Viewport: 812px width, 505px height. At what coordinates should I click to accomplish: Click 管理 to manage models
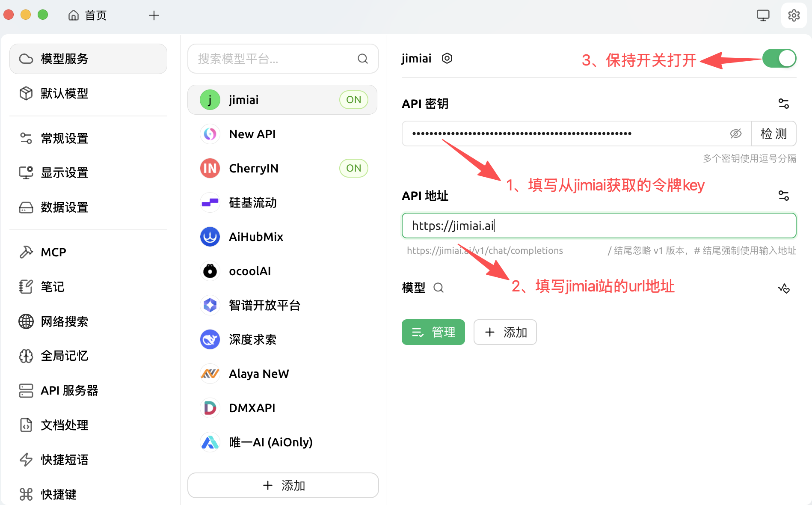coord(433,332)
